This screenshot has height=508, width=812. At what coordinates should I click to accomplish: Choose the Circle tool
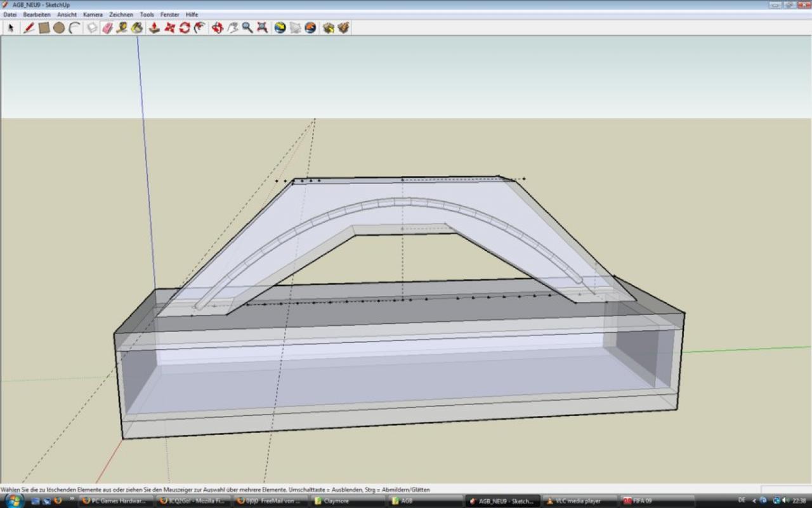pyautogui.click(x=59, y=28)
